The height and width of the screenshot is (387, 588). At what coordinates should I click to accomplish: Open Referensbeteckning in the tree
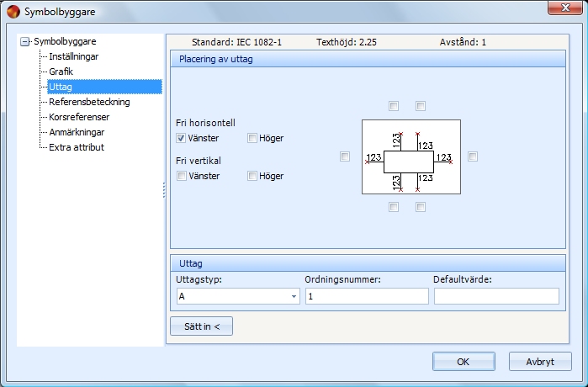(89, 102)
